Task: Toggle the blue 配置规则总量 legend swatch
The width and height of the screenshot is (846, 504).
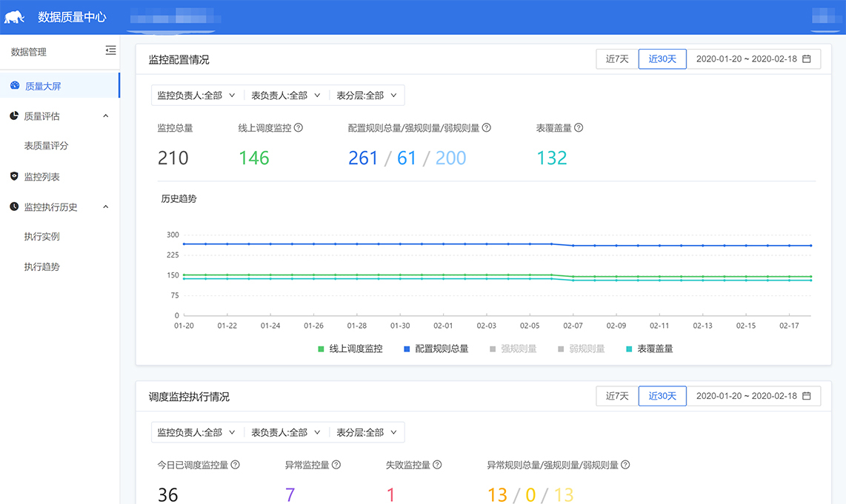Action: coord(407,349)
